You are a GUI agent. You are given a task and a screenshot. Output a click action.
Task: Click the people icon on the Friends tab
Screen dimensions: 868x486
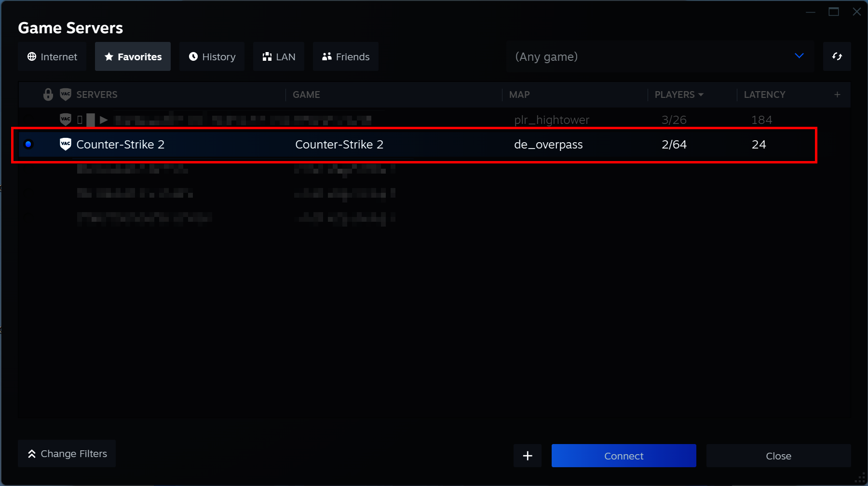click(326, 56)
